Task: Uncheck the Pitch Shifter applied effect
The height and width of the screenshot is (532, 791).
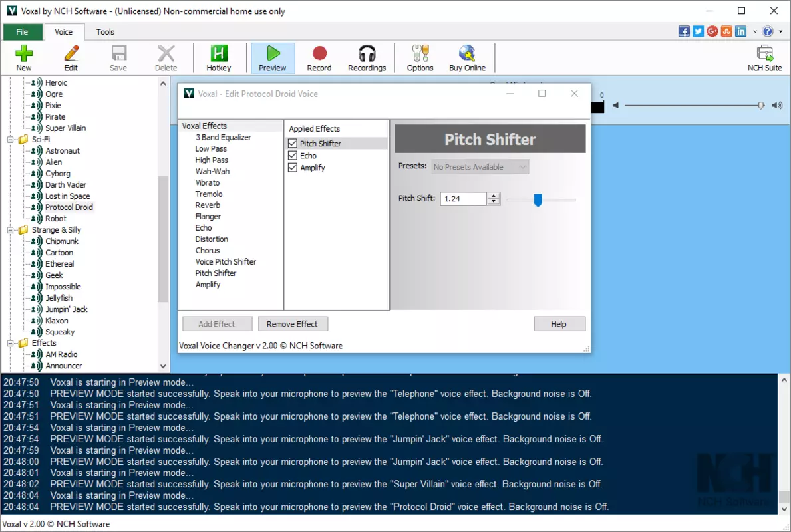Action: pos(293,143)
